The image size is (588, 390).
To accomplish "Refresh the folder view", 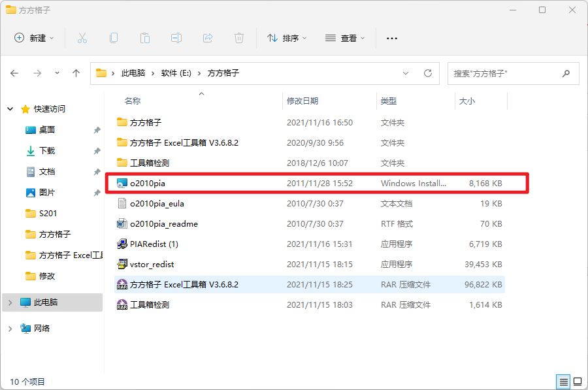I will [428, 73].
